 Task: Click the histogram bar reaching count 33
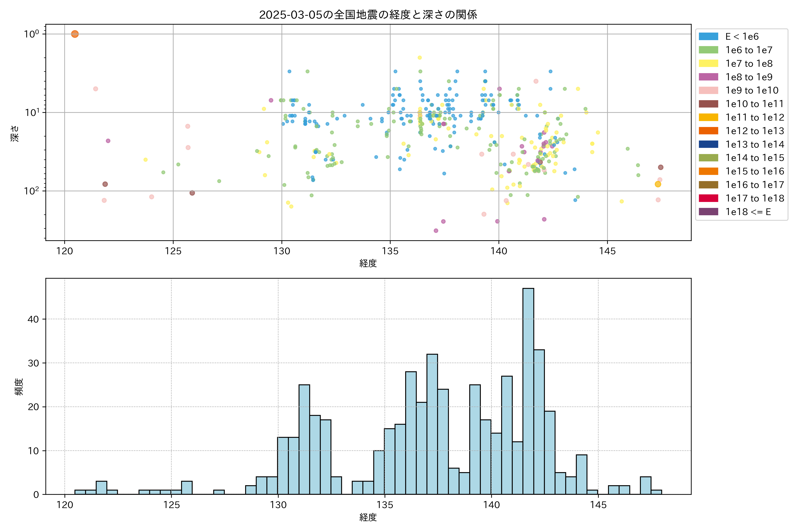(x=539, y=422)
